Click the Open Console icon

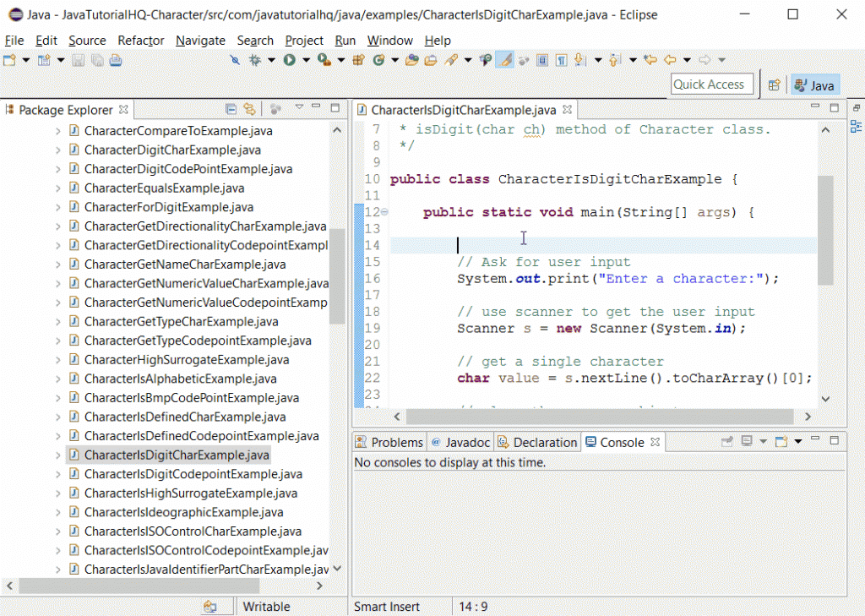click(x=781, y=441)
